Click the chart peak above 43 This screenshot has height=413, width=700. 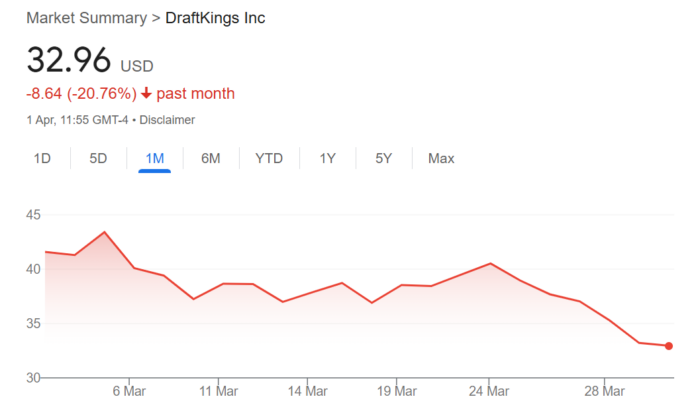[105, 232]
